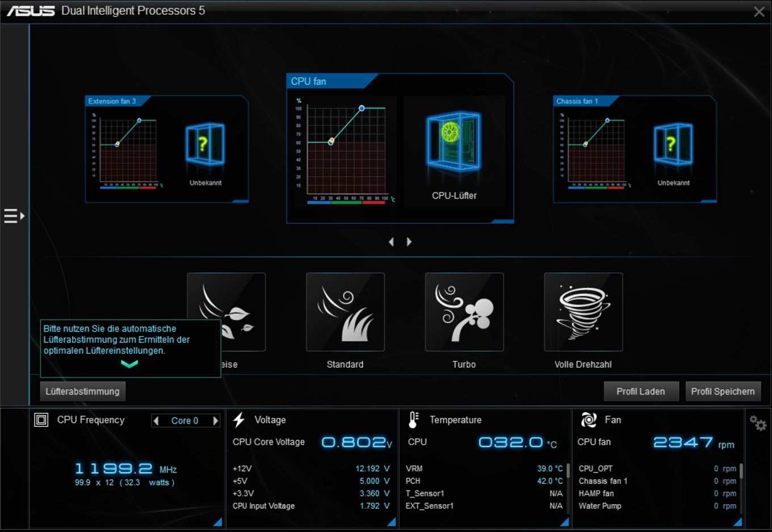772x532 pixels.
Task: Click the Fan panel scrollbar
Action: click(x=741, y=470)
